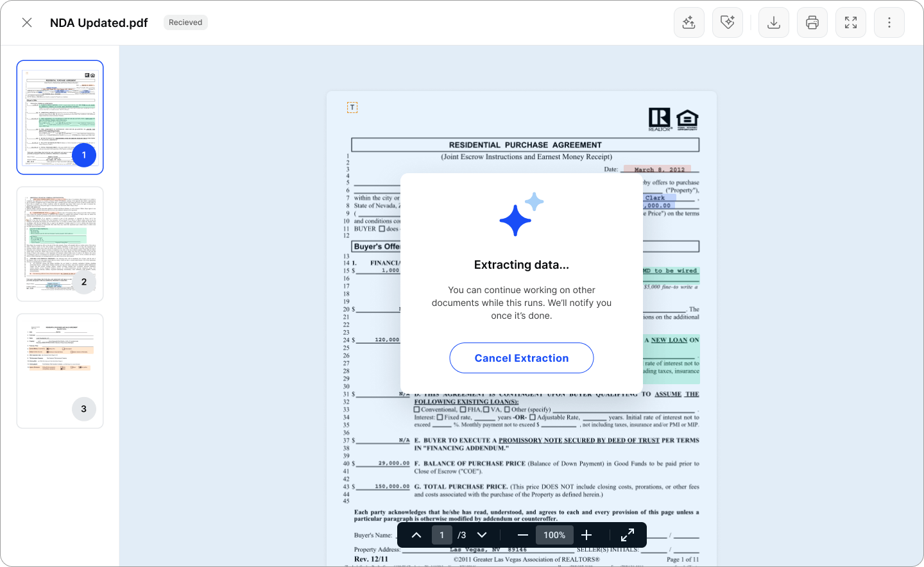Image resolution: width=924 pixels, height=567 pixels.
Task: Click the page number input field
Action: point(441,534)
